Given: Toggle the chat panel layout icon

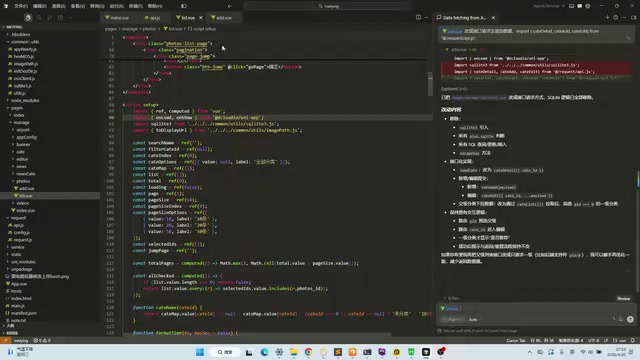Looking at the screenshot, I should pyautogui.click(x=633, y=18).
